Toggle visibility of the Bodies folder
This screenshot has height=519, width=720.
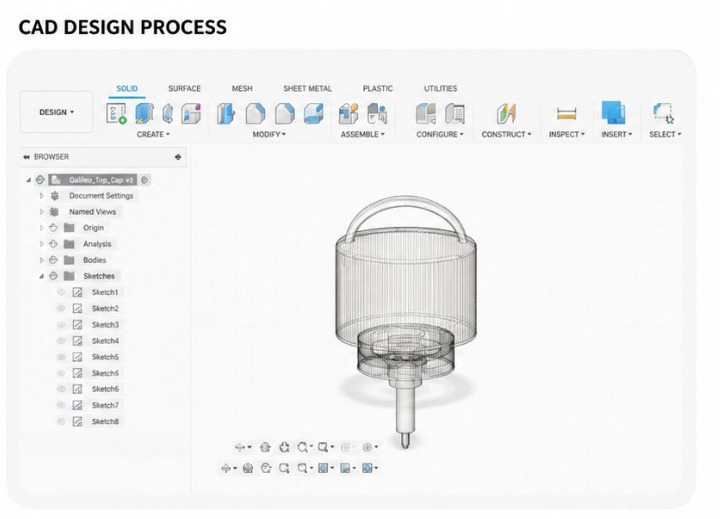tap(53, 260)
